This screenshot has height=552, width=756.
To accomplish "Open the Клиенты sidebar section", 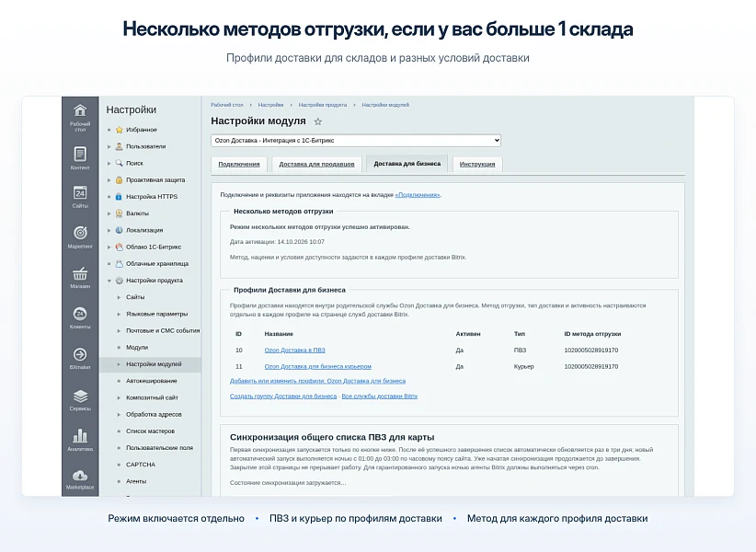I will point(80,318).
